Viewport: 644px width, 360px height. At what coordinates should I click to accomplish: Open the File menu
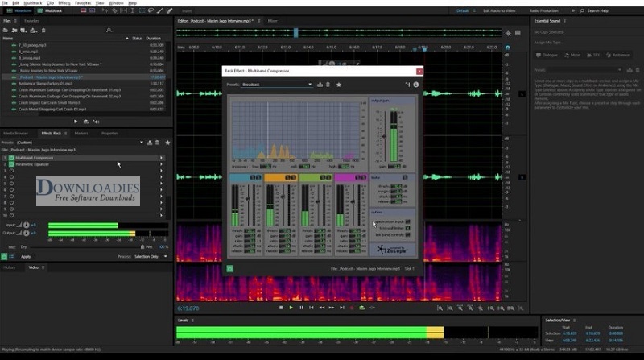tap(5, 3)
